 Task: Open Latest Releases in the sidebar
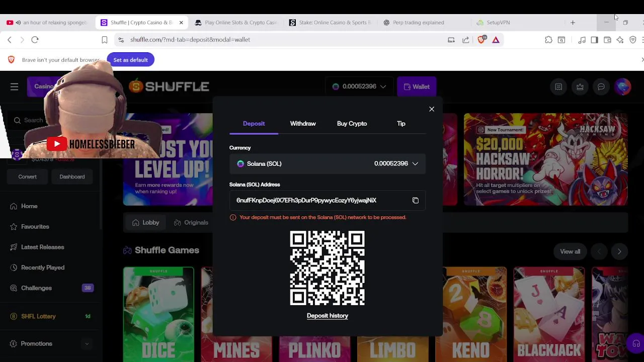pos(42,247)
